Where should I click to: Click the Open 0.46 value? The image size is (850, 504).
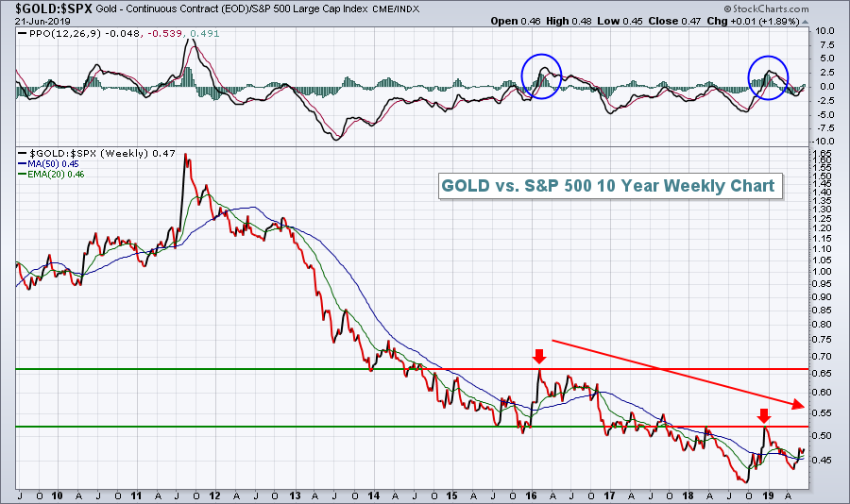516,21
